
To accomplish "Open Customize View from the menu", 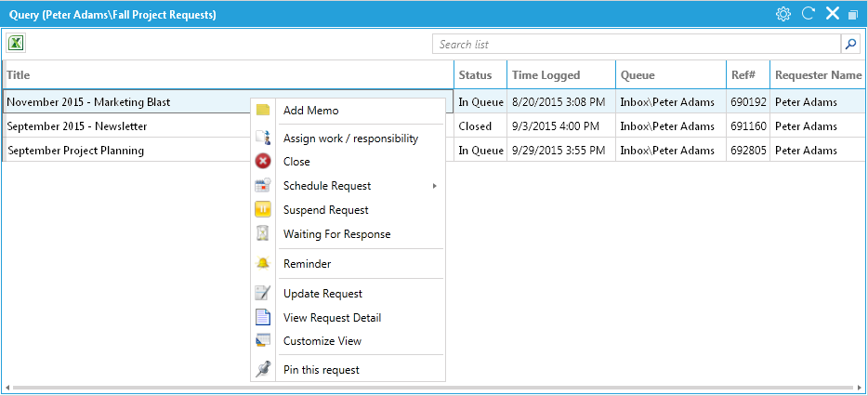I will click(x=322, y=341).
